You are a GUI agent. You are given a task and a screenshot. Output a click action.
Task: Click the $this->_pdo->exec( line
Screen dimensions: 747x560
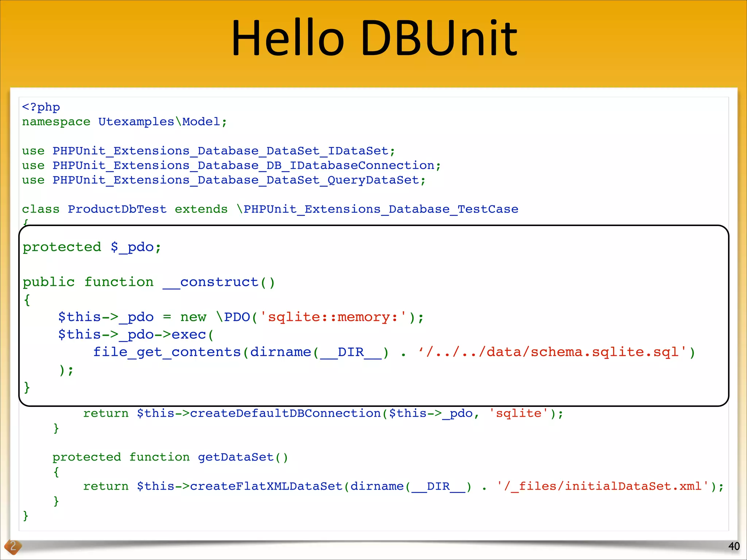[136, 335]
